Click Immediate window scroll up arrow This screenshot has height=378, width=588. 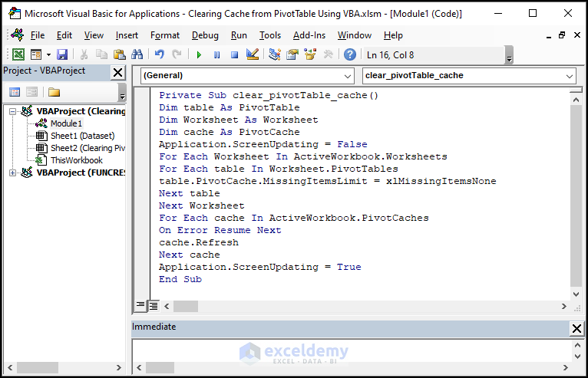click(x=577, y=345)
